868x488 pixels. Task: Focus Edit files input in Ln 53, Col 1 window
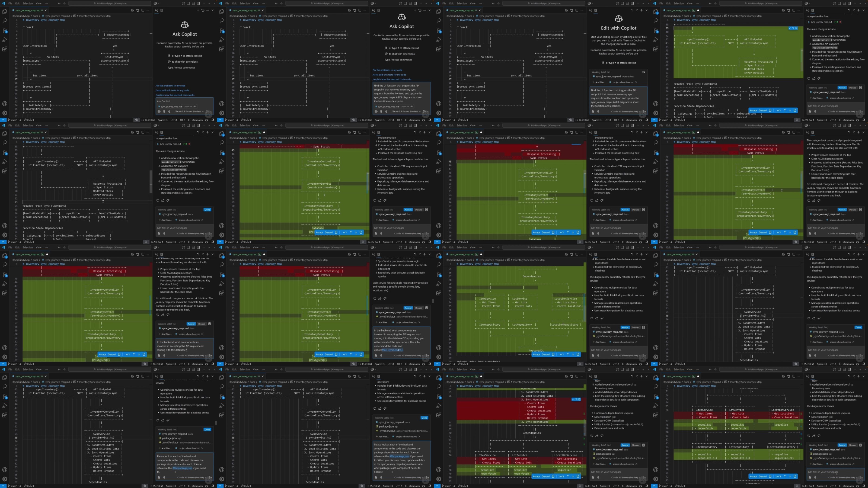(x=185, y=228)
